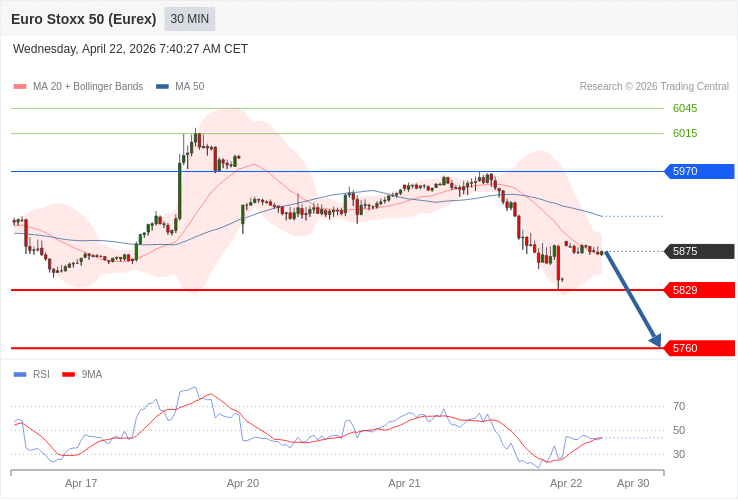
Task: Click the RSI legend swatch
Action: [20, 375]
